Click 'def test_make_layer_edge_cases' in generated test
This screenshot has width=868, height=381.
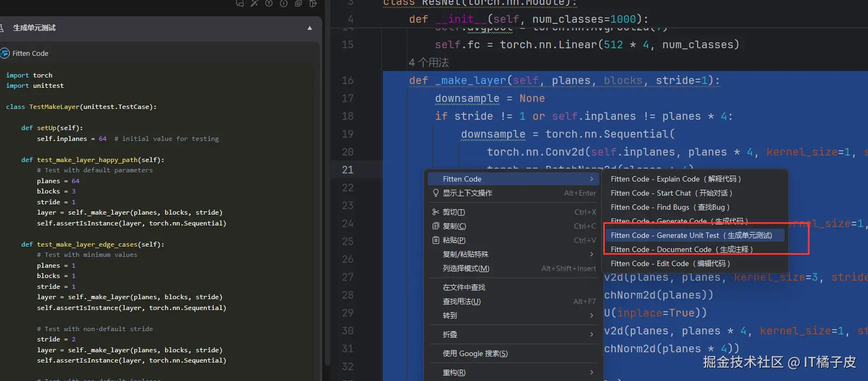tap(93, 244)
